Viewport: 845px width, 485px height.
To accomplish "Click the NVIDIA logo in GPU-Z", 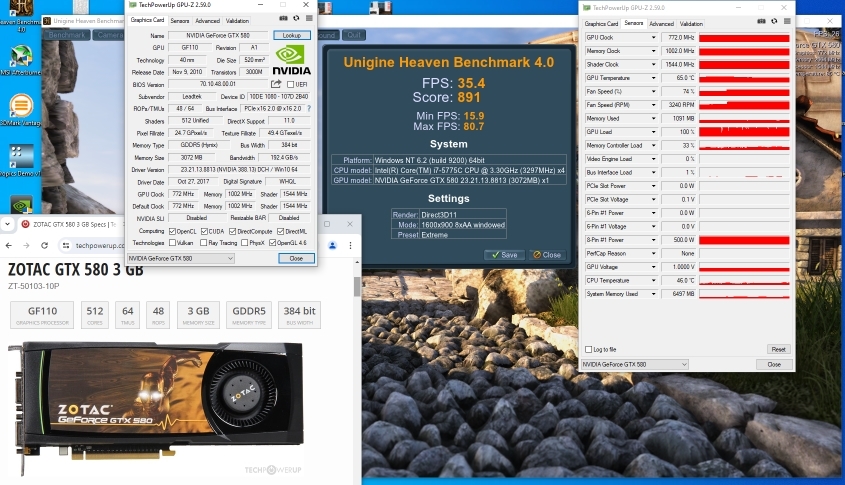I will click(291, 60).
